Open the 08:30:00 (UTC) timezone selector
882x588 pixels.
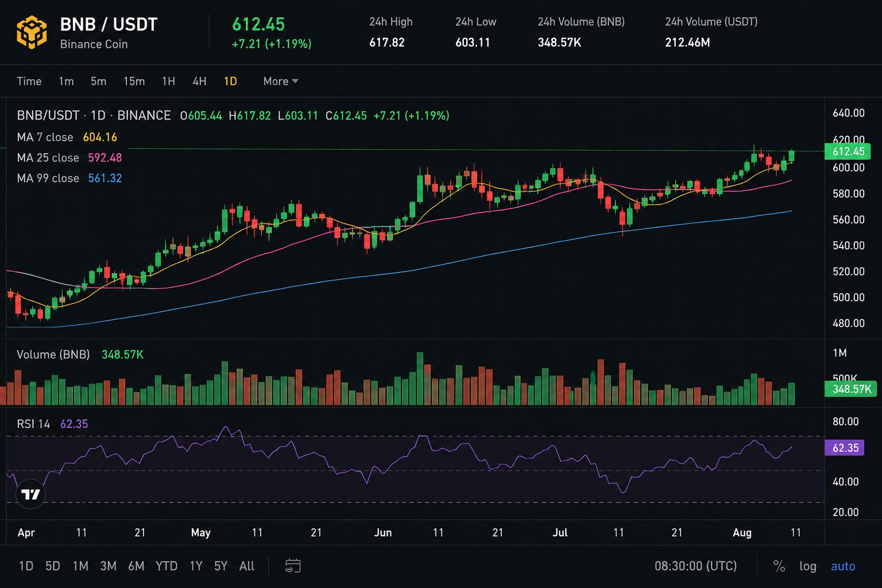pos(695,566)
